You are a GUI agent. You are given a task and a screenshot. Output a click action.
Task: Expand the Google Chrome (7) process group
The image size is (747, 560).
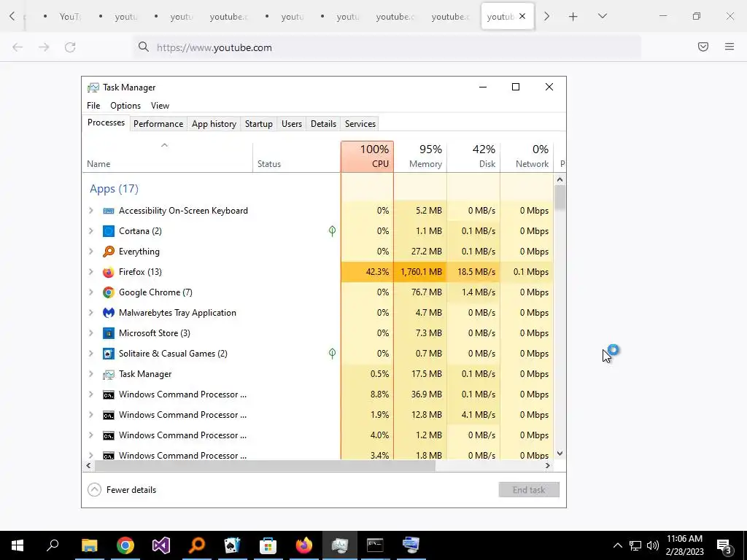coord(91,292)
